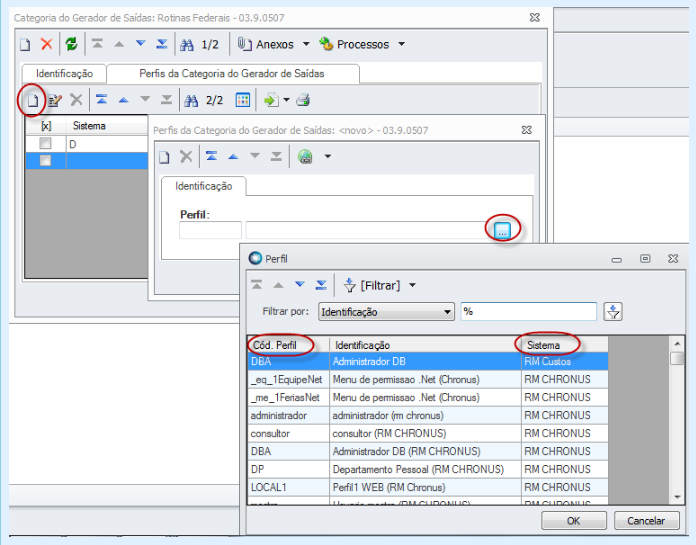
Task: Click the export green arrow icon
Action: point(271,100)
